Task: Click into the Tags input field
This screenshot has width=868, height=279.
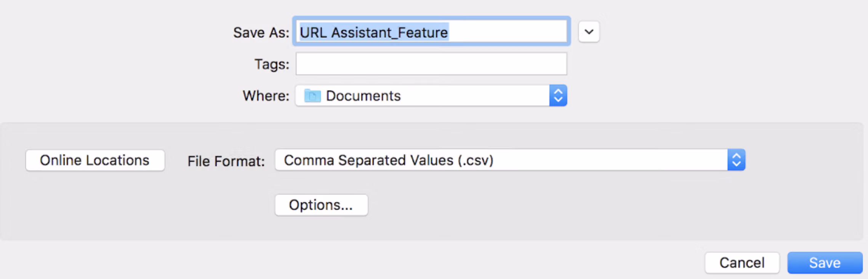Action: (x=431, y=64)
